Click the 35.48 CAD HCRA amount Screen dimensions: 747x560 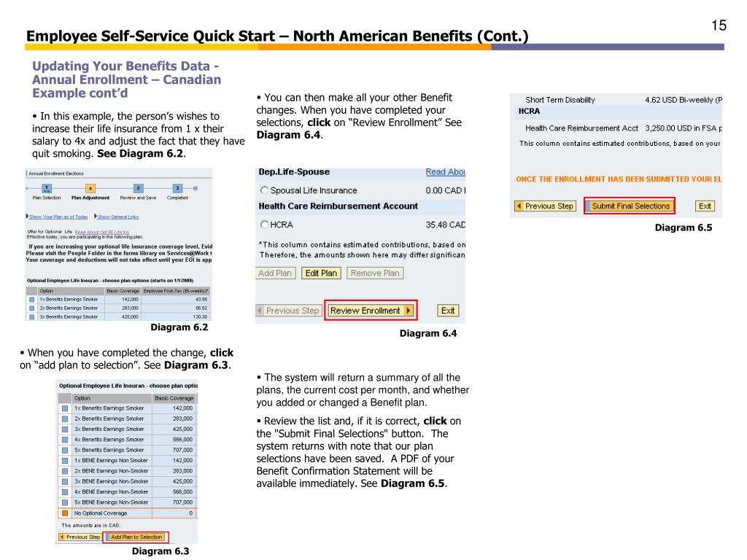pos(445,225)
